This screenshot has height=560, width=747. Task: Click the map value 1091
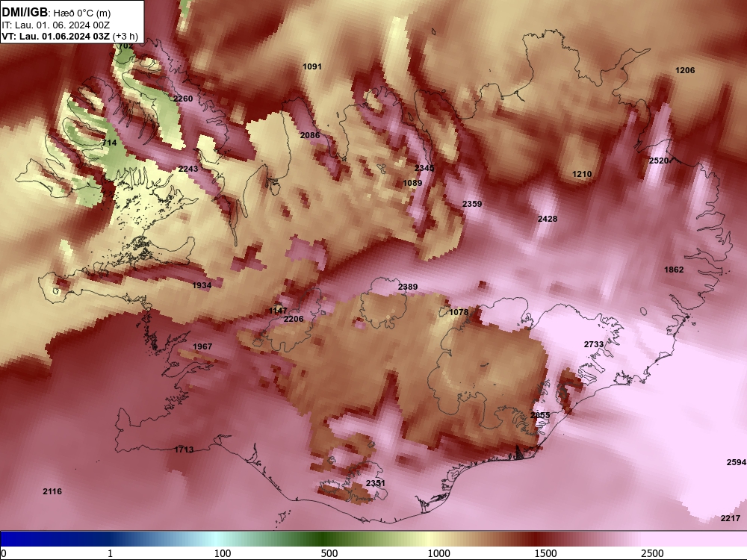click(x=312, y=66)
